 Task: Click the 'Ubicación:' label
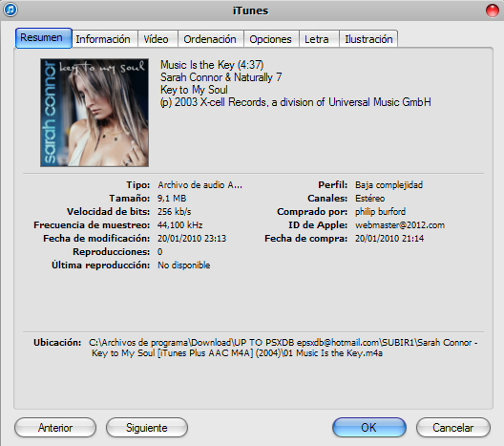tap(57, 343)
